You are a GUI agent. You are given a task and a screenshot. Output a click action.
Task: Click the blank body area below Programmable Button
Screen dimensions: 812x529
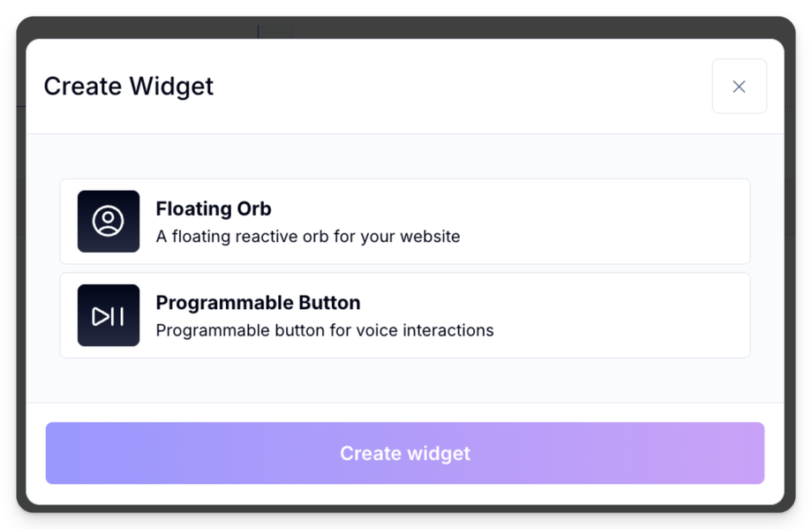(x=405, y=381)
